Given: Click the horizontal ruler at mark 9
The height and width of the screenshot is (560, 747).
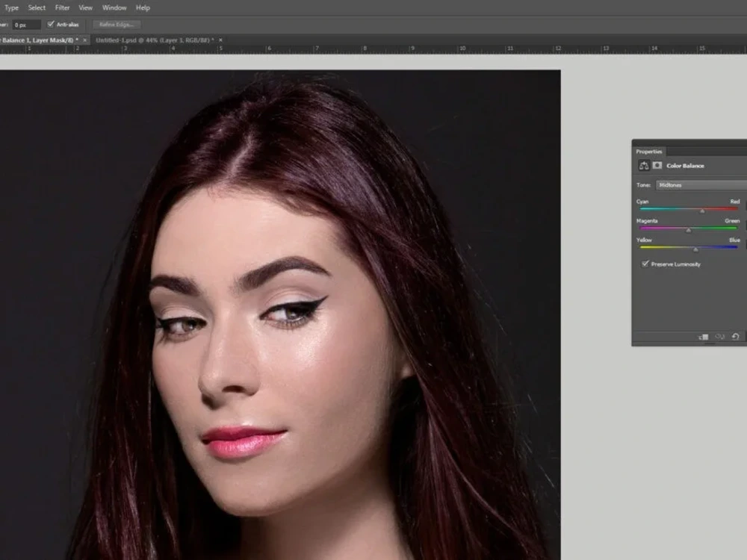Looking at the screenshot, I should 412,49.
